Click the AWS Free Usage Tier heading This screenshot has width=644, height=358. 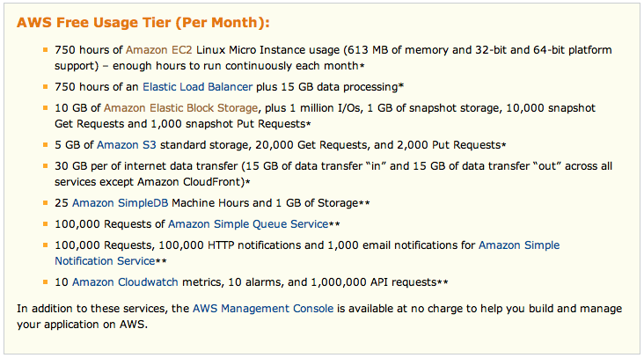click(x=143, y=23)
